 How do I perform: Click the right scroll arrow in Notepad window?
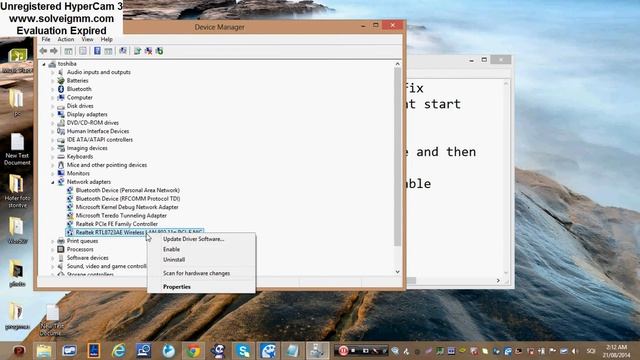point(498,280)
